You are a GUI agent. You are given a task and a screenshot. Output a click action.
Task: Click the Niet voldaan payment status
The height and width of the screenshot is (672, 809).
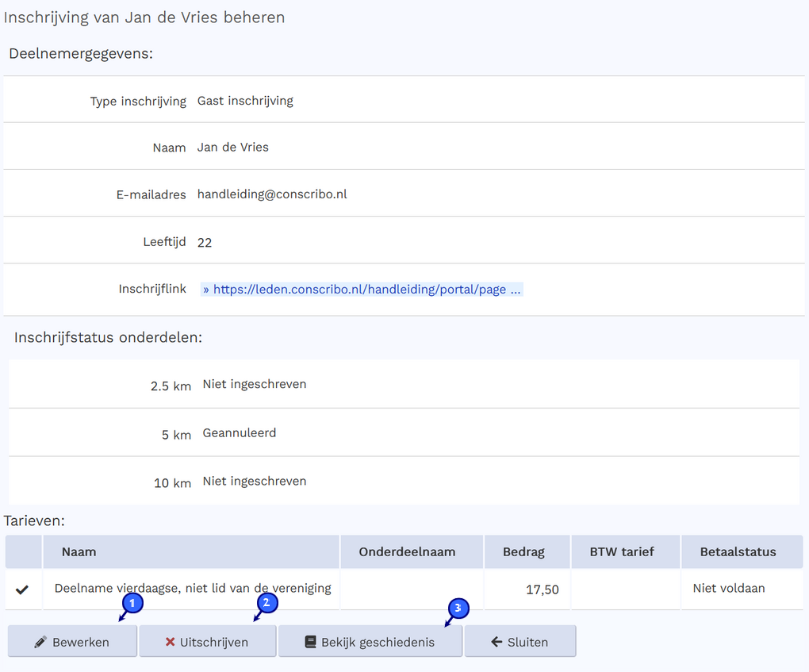[729, 589]
